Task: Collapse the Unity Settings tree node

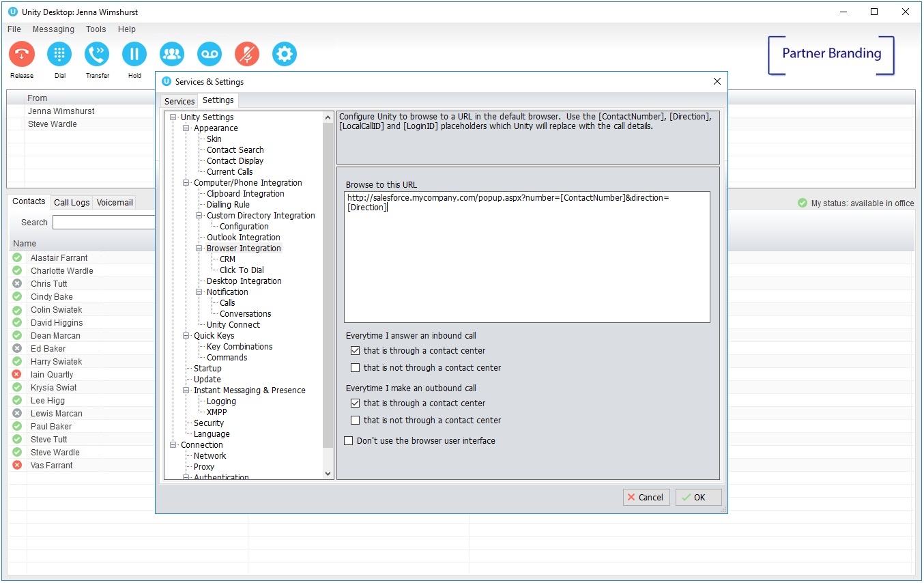Action: (x=173, y=117)
